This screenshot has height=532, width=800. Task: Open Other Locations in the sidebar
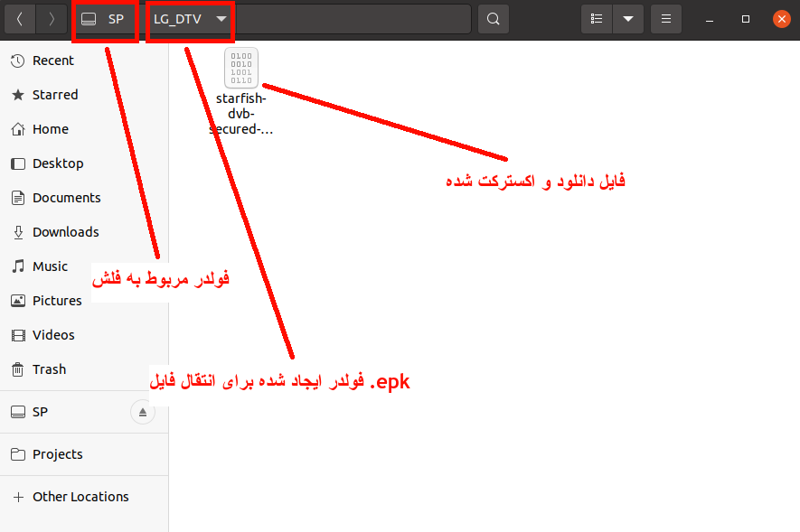(x=84, y=497)
